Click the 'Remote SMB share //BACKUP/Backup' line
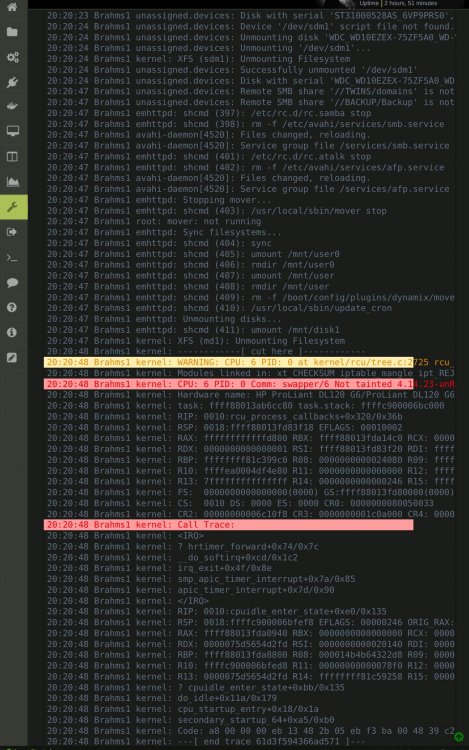469x750 pixels. pyautogui.click(x=251, y=102)
